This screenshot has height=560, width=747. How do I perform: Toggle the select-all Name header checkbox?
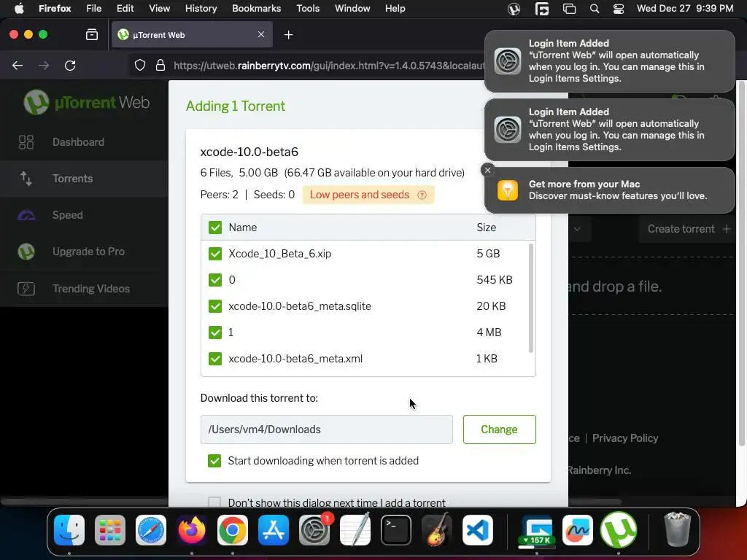(215, 227)
